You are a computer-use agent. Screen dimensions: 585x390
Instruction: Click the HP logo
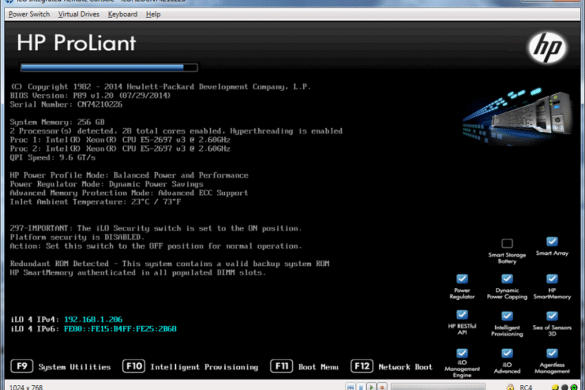tap(547, 48)
